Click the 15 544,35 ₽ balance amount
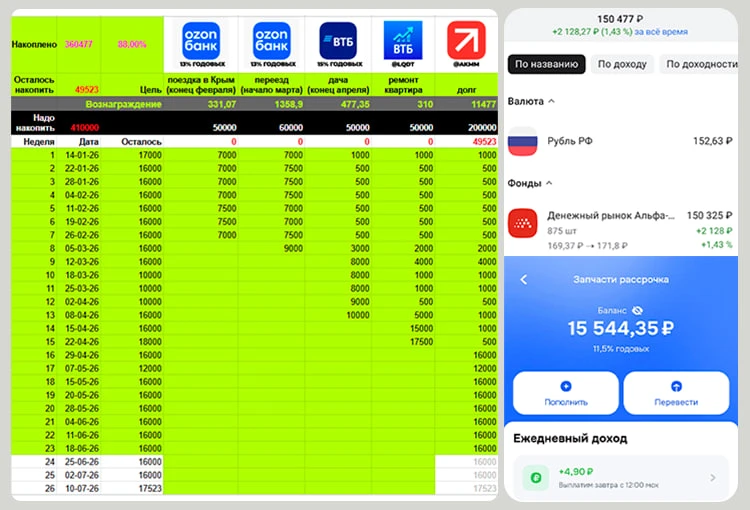Viewport: 750px width, 510px height. click(620, 329)
